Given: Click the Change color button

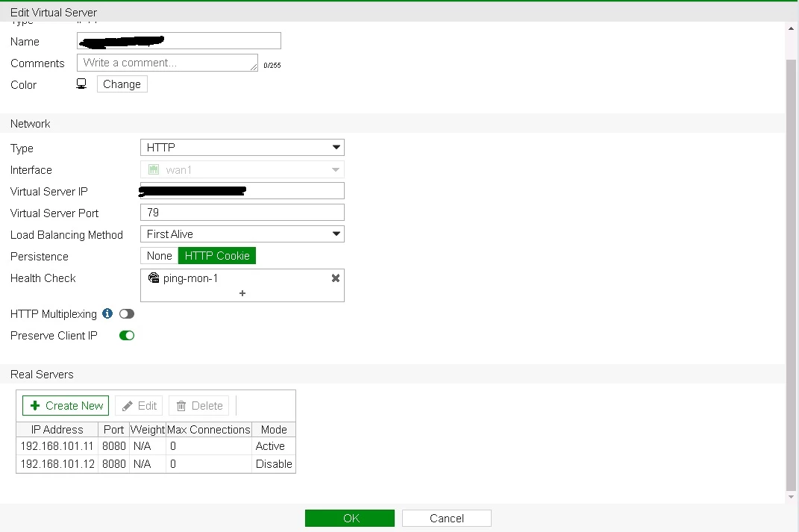Looking at the screenshot, I should pyautogui.click(x=122, y=84).
